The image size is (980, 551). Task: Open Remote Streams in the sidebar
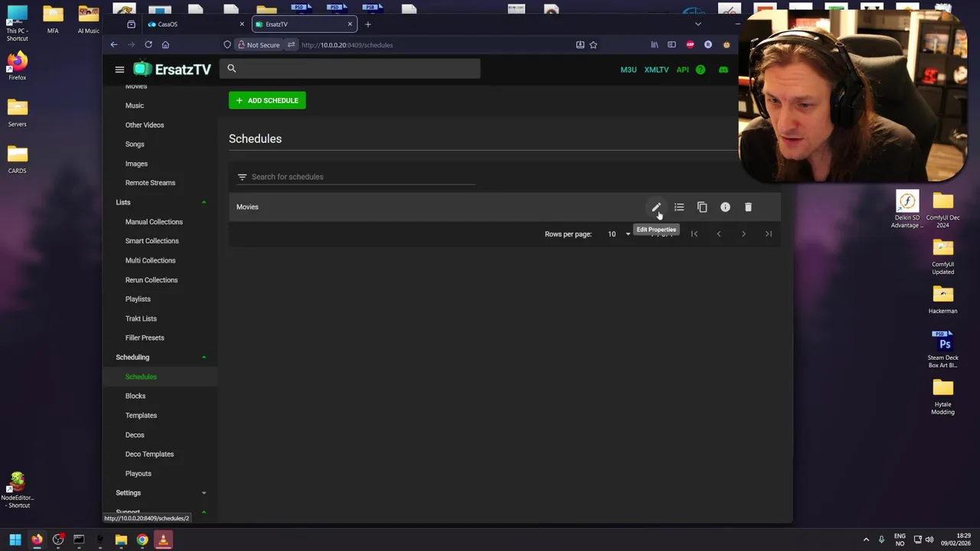150,183
